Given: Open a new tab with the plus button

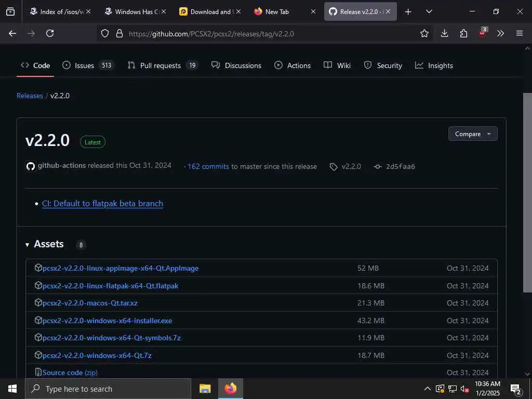Looking at the screenshot, I should [x=408, y=12].
